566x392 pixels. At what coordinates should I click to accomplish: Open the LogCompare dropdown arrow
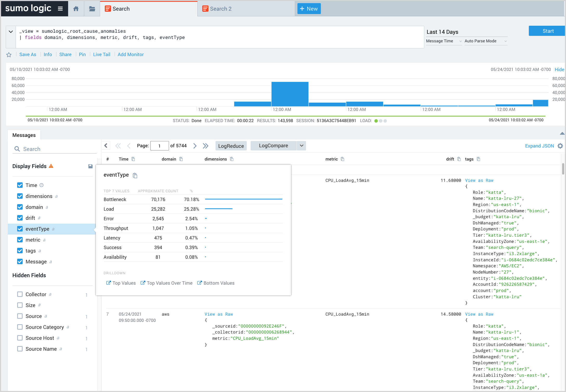click(x=301, y=146)
